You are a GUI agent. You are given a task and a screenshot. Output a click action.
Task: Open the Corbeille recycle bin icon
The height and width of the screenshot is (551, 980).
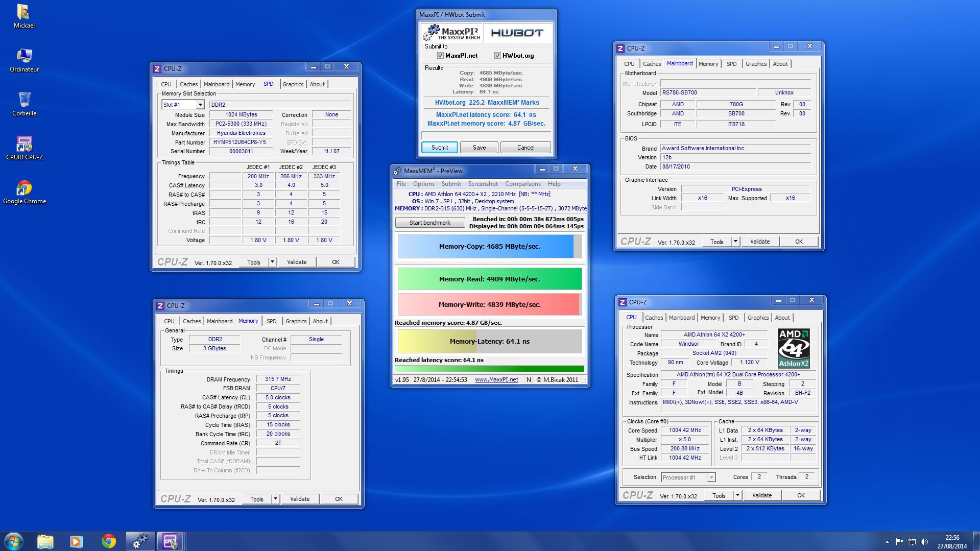[x=24, y=104]
